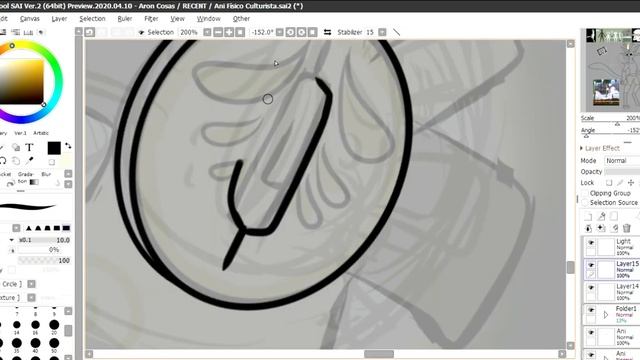Screen dimensions: 640x360
Task: Open the Stabilizer value dropdown
Action: [382, 32]
